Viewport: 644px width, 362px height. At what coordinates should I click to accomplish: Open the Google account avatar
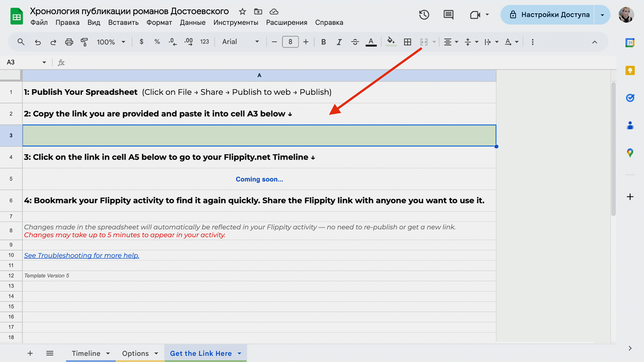626,15
